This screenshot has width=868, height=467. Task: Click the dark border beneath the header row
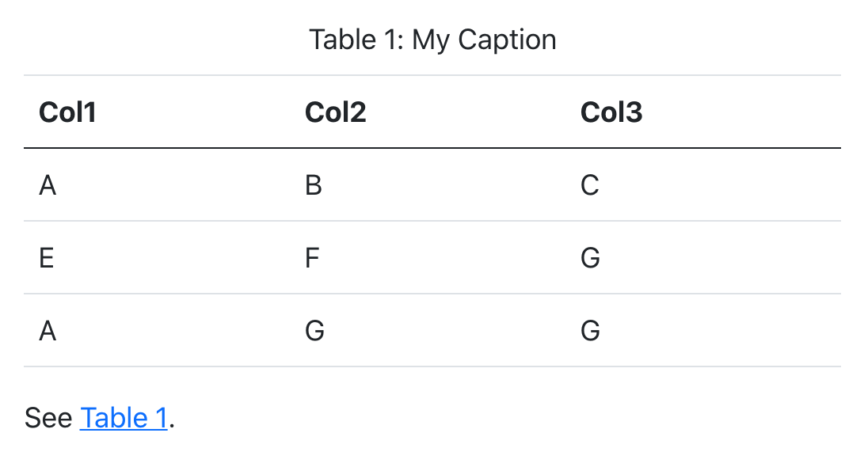tap(432, 148)
